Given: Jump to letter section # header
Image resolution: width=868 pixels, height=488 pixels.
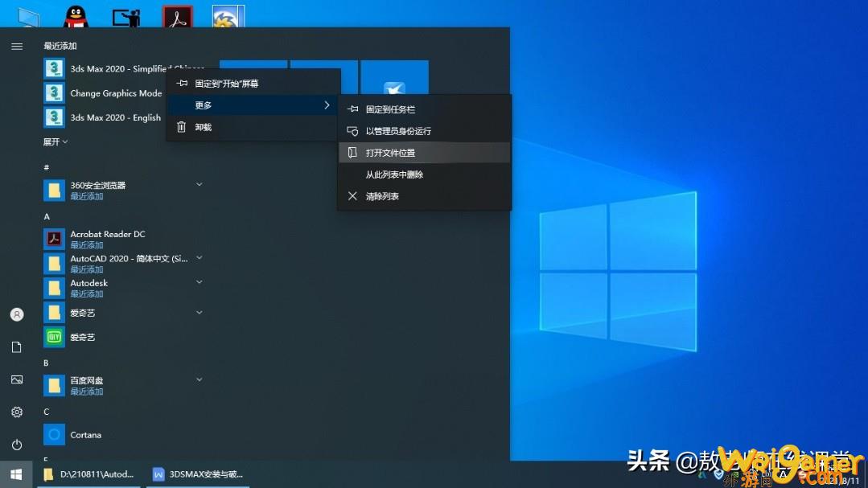Looking at the screenshot, I should point(47,167).
